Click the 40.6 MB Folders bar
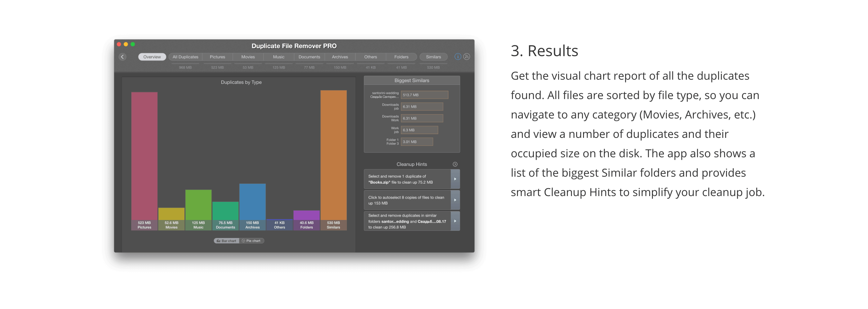The width and height of the screenshot is (868, 309). click(306, 220)
